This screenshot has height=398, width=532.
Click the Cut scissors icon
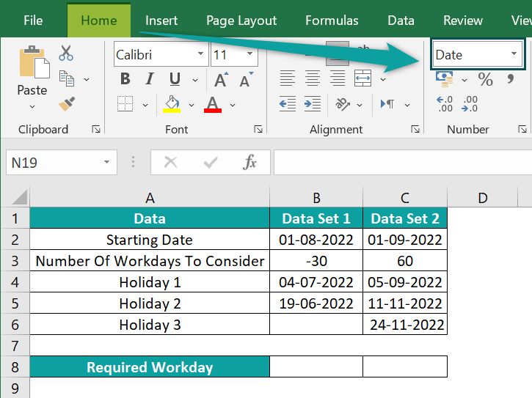[x=66, y=54]
